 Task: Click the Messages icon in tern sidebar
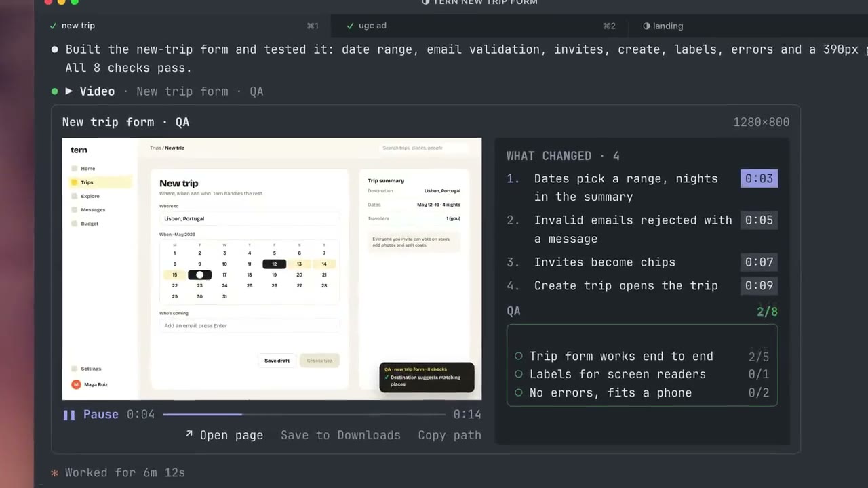pos(74,209)
